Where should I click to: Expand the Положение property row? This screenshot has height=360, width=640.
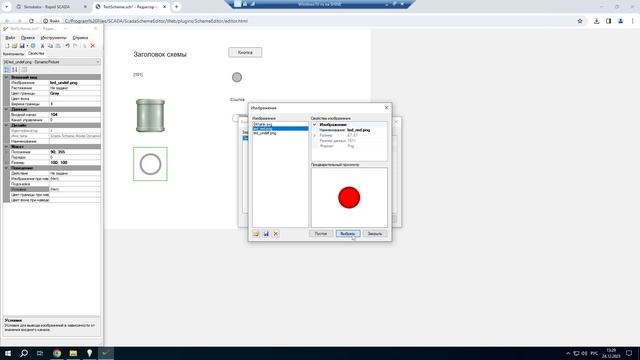6,152
